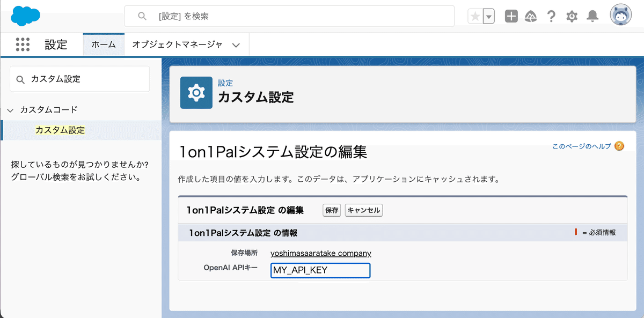Select the ホーム tab

point(104,45)
